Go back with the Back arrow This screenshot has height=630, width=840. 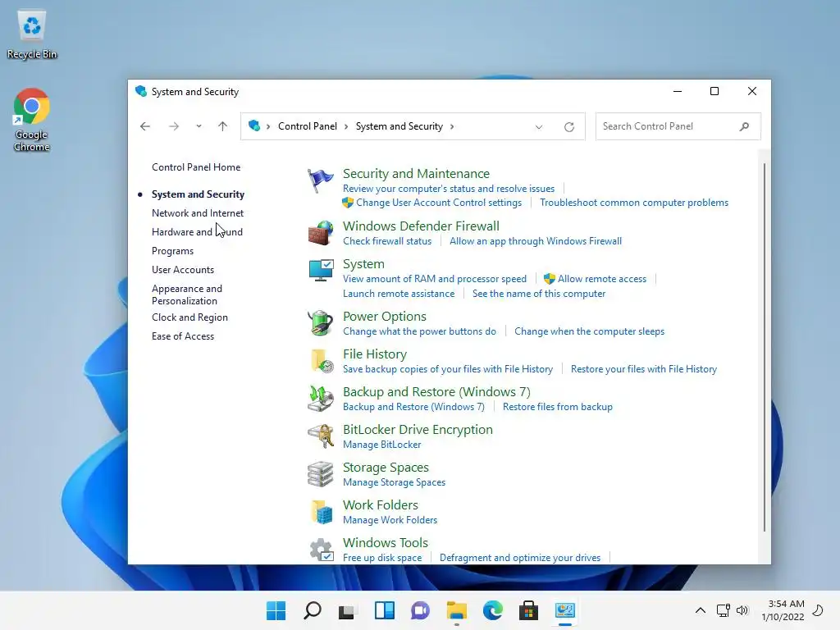point(144,126)
